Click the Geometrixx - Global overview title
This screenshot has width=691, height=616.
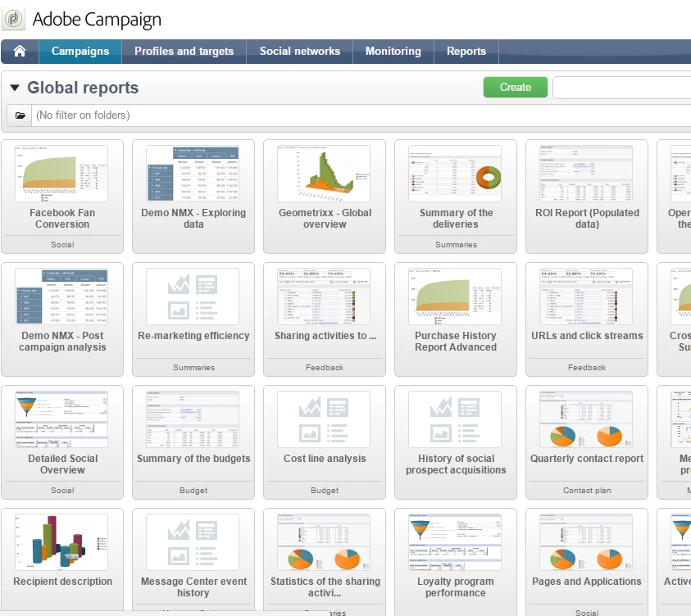pyautogui.click(x=325, y=219)
